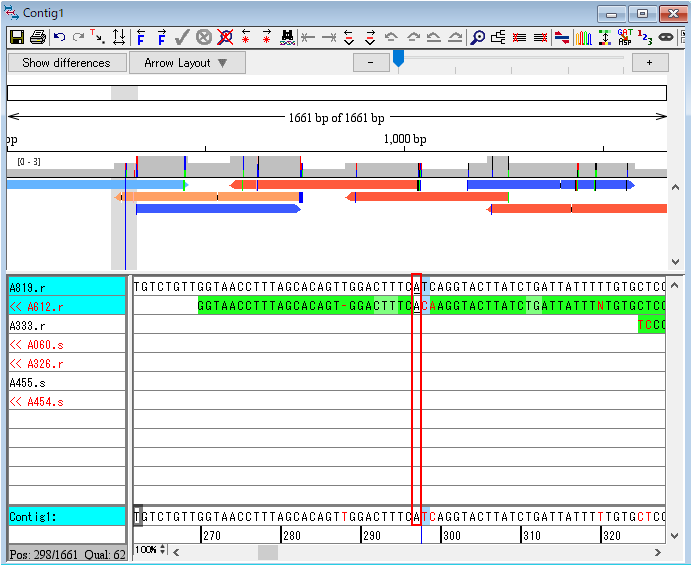The height and width of the screenshot is (566, 692).
Task: Click the lines with left red X icon
Action: click(519, 38)
